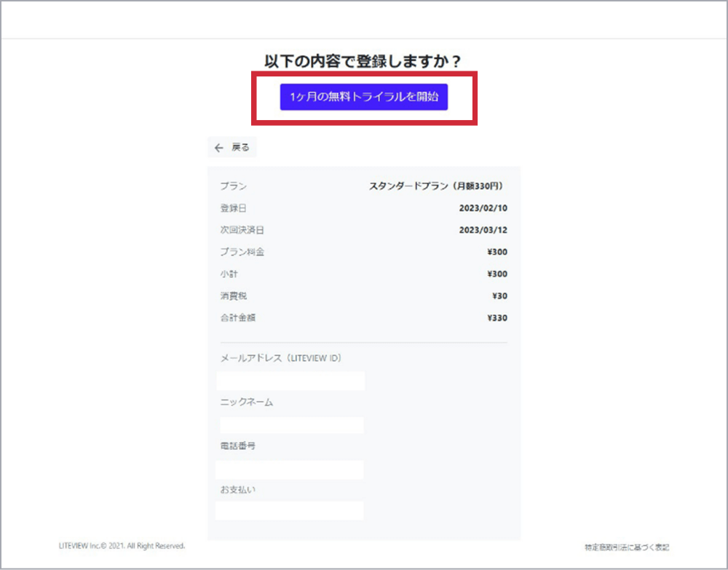
Task: Click into the ニックネーム input field
Action: tap(291, 425)
